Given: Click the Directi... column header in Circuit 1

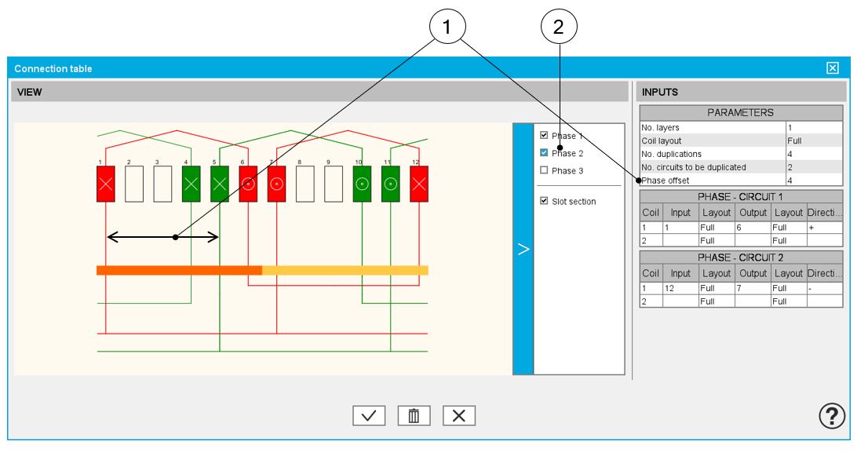Looking at the screenshot, I should click(824, 212).
